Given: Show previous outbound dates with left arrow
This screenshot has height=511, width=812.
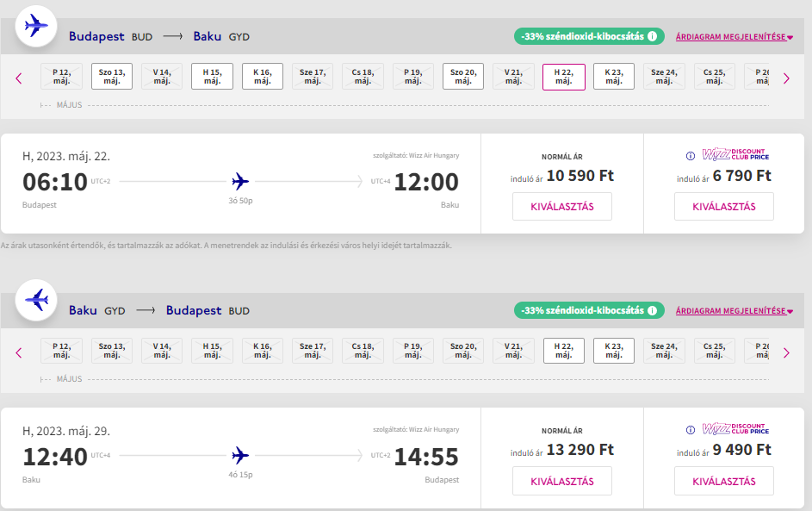Looking at the screenshot, I should tap(19, 78).
